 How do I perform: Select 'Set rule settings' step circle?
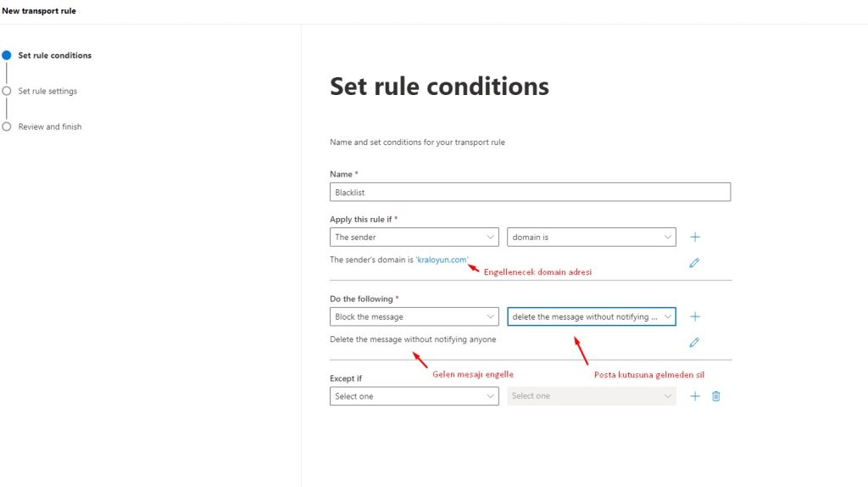pyautogui.click(x=7, y=91)
